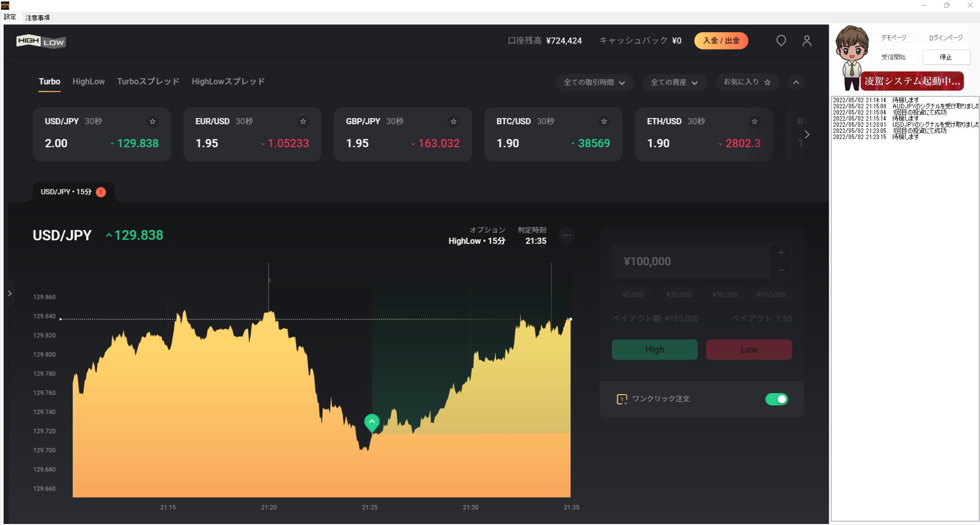
Task: Switch to the HighLow tab
Action: (x=89, y=81)
